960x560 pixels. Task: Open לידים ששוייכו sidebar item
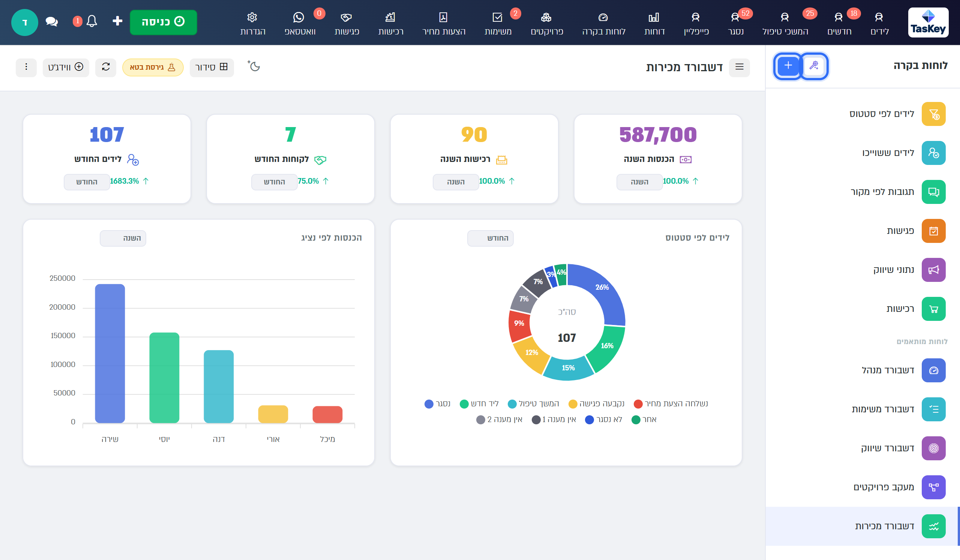[863, 153]
